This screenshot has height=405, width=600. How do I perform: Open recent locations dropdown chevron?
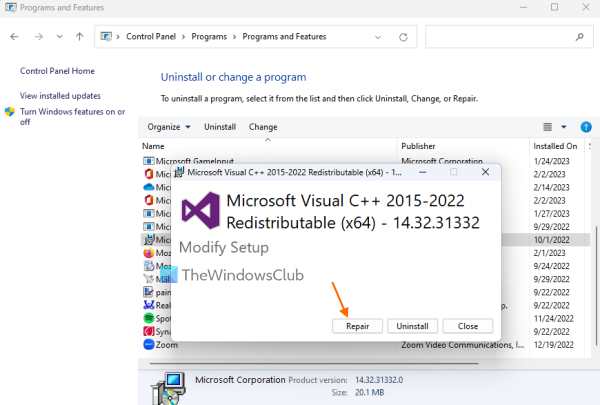pos(59,37)
